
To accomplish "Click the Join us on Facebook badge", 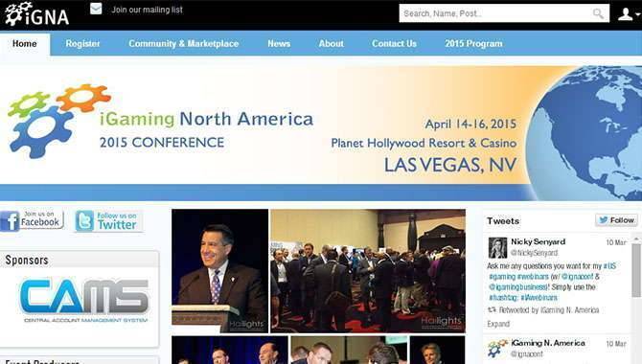I will tap(32, 220).
